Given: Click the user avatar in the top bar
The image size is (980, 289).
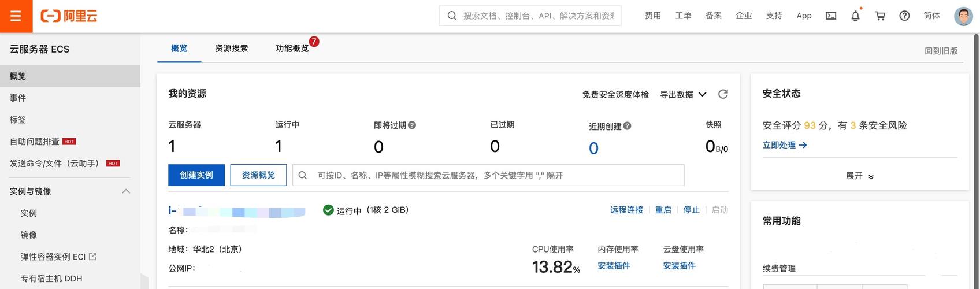Looking at the screenshot, I should (x=963, y=16).
